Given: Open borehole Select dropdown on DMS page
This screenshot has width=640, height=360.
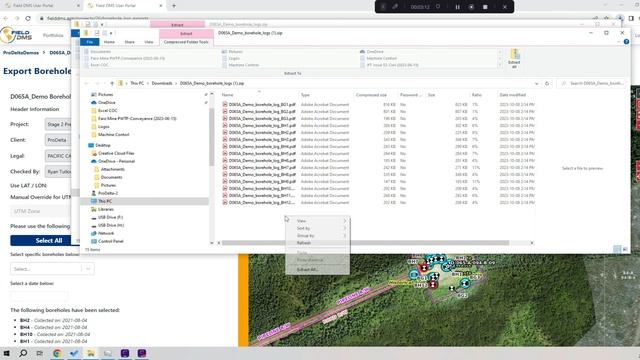Looking at the screenshot, I should [x=52, y=269].
